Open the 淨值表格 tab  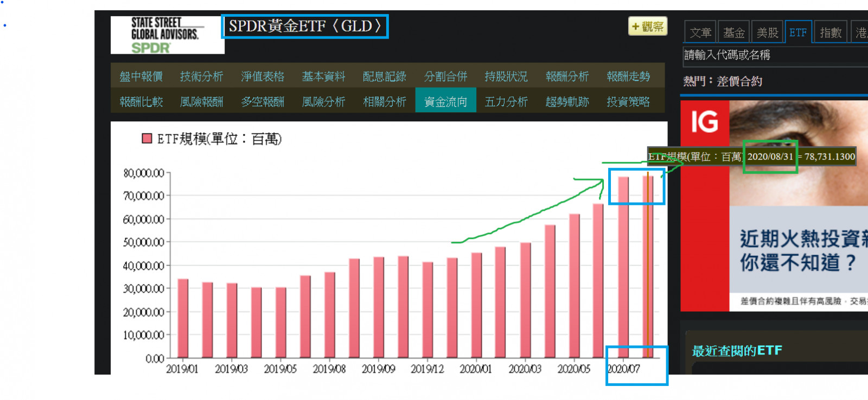point(263,76)
